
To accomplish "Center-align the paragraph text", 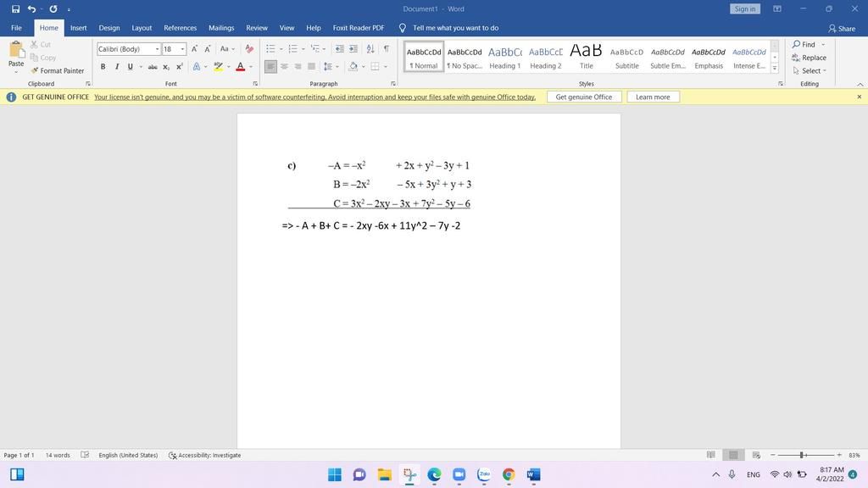I will click(x=284, y=67).
